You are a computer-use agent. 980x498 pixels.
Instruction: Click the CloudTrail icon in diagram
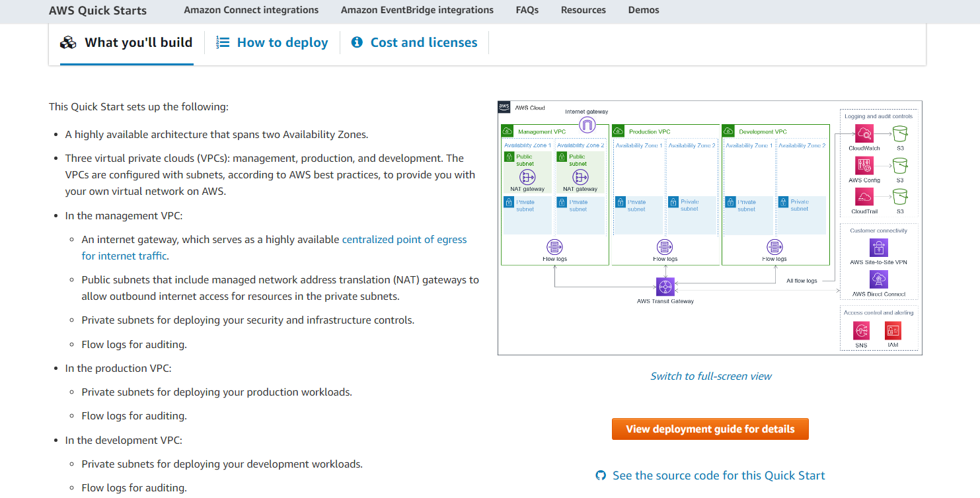click(x=864, y=197)
